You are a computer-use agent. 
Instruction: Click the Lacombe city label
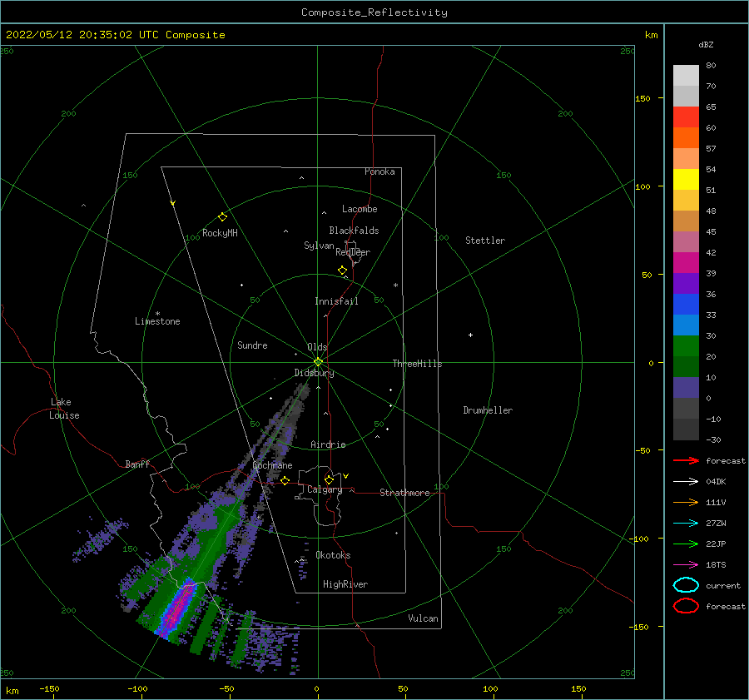pyautogui.click(x=360, y=209)
